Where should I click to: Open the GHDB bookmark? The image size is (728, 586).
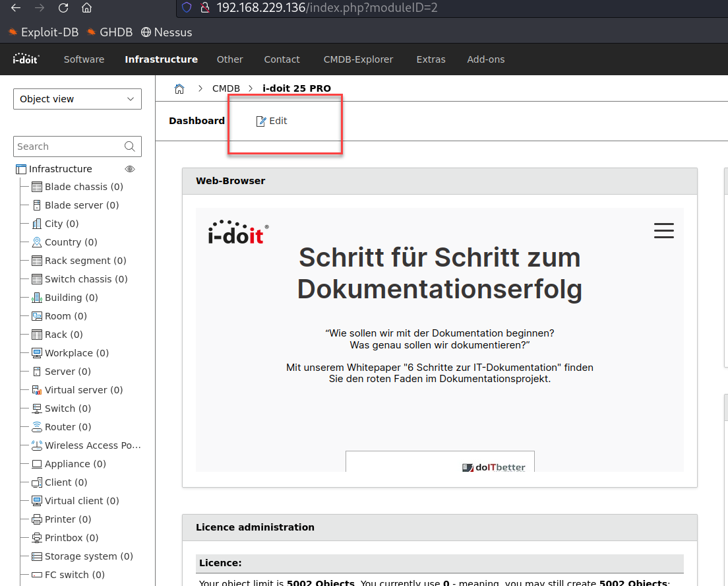[109, 32]
